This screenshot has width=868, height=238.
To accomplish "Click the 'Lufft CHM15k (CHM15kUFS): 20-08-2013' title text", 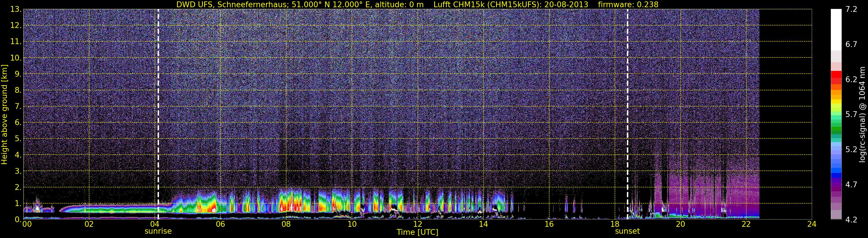I will 511,4.
